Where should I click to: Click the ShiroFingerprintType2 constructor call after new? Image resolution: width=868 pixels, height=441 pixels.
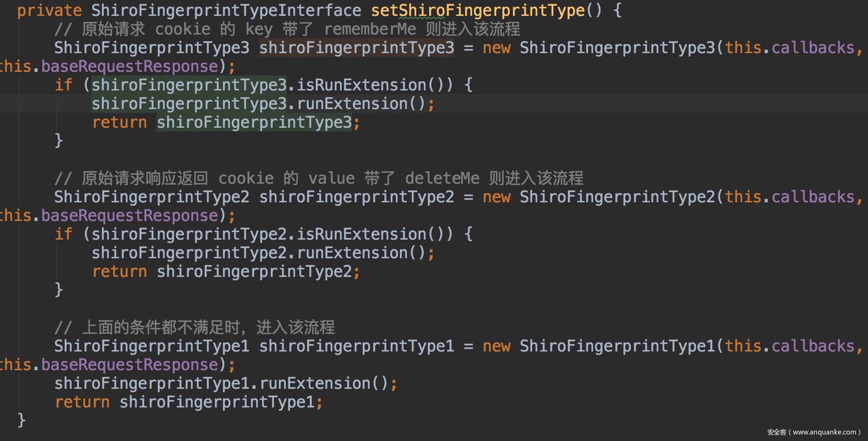pyautogui.click(x=617, y=197)
